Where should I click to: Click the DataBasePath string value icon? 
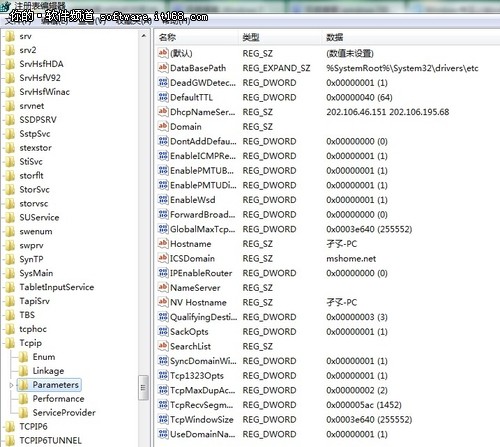click(163, 68)
